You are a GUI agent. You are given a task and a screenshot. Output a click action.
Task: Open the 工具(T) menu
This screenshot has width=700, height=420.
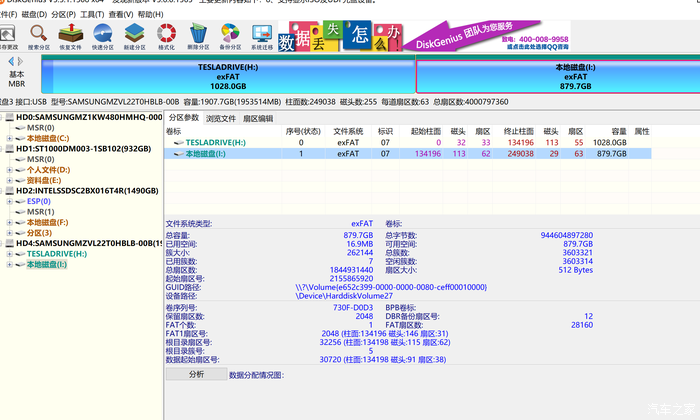point(92,15)
